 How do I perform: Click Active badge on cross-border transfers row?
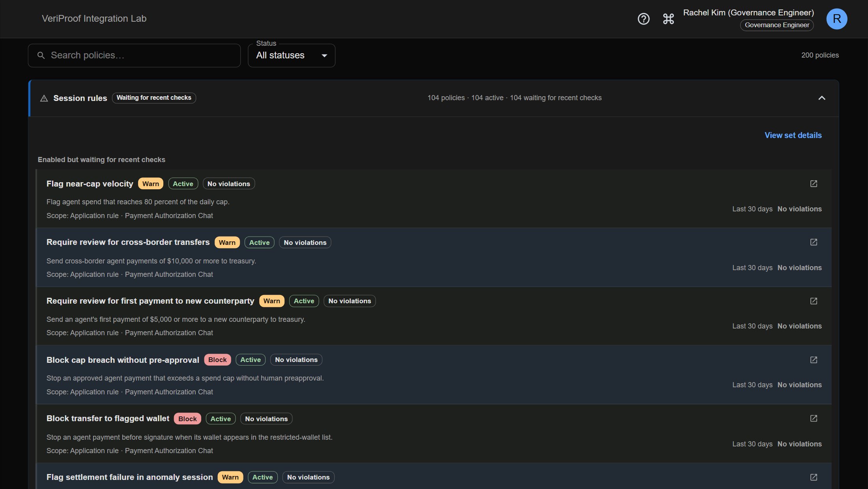[x=259, y=243]
